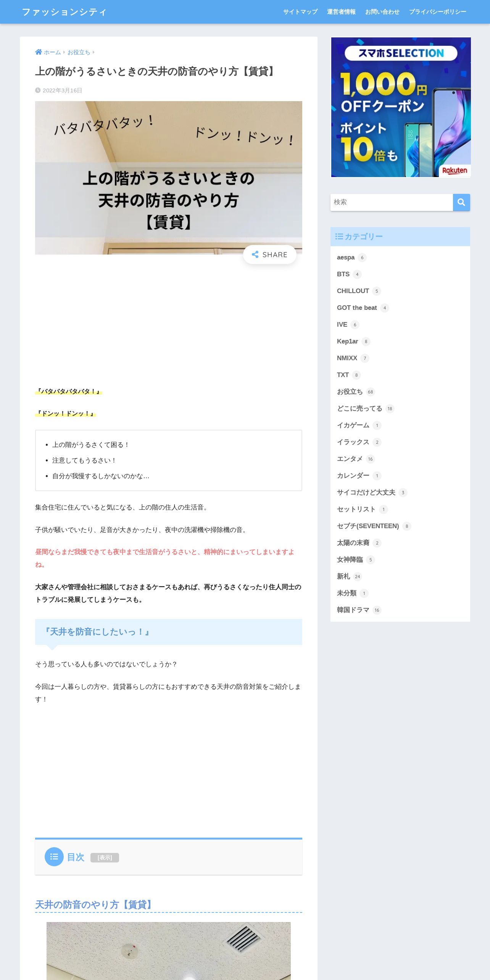490x980 pixels.
Task: Click the article featured header image
Action: (x=169, y=177)
